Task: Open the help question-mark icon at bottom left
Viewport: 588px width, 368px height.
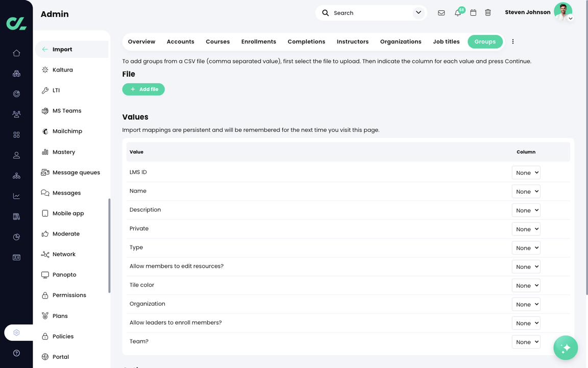Action: point(16,353)
